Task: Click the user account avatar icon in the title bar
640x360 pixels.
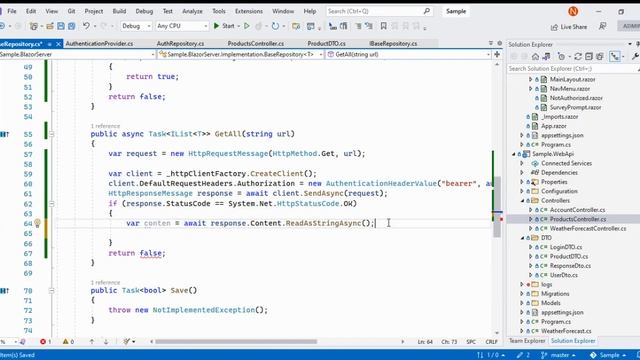Action: click(573, 11)
